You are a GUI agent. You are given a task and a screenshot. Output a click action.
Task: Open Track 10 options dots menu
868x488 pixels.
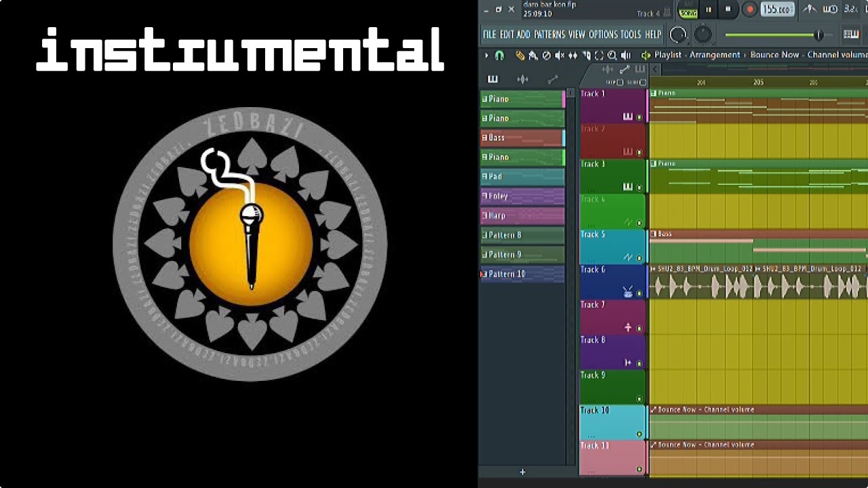click(x=591, y=435)
